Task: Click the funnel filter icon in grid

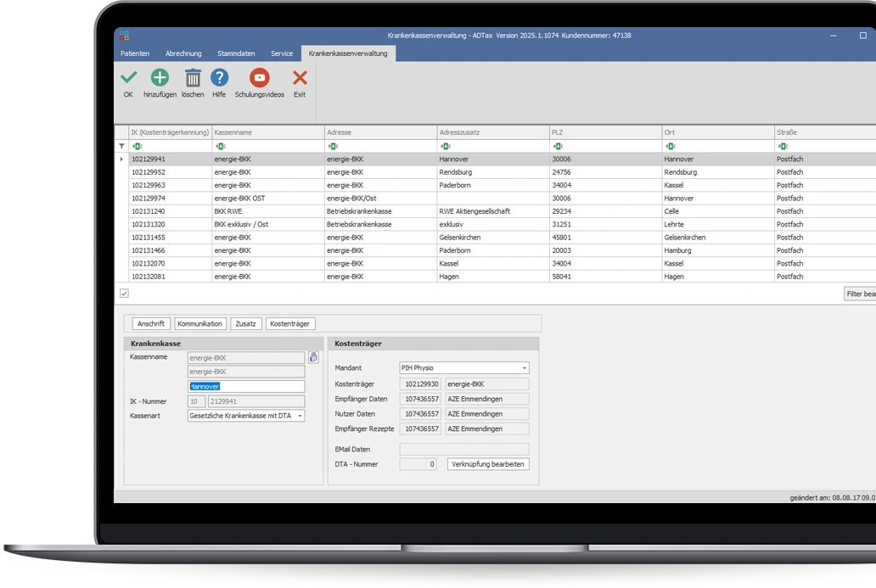Action: click(121, 146)
